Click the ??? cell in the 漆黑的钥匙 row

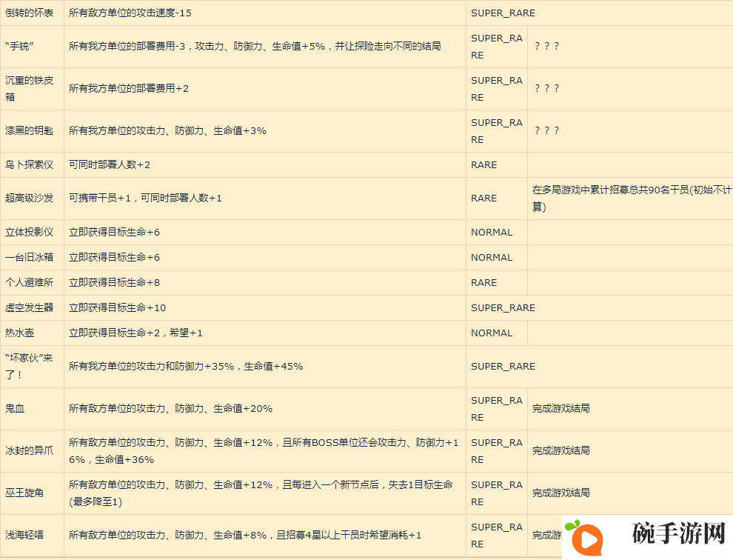[x=546, y=130]
